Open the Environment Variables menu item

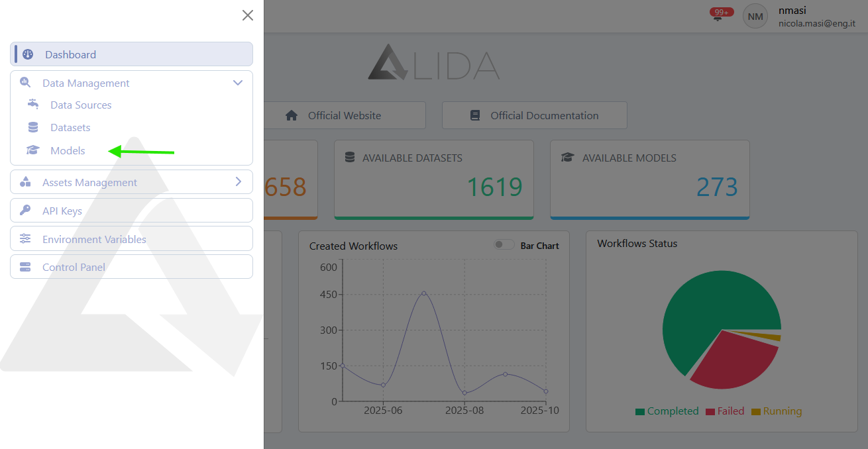(x=131, y=238)
